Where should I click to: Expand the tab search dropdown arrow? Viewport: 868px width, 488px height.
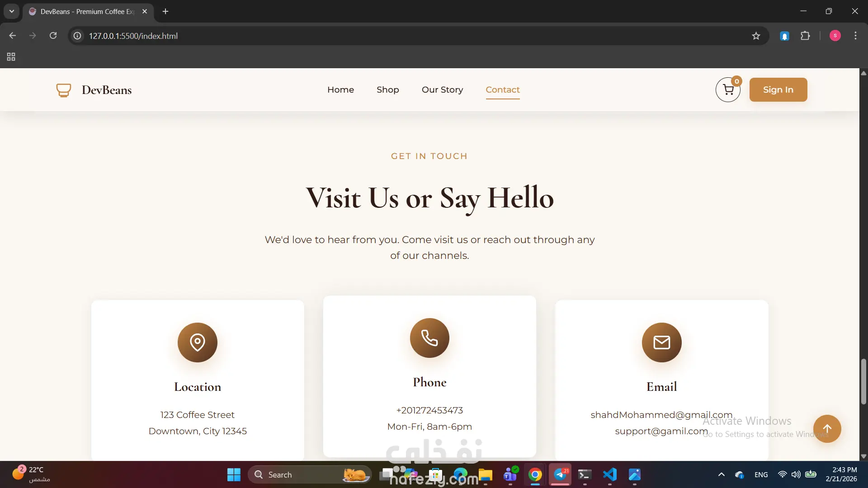(12, 11)
